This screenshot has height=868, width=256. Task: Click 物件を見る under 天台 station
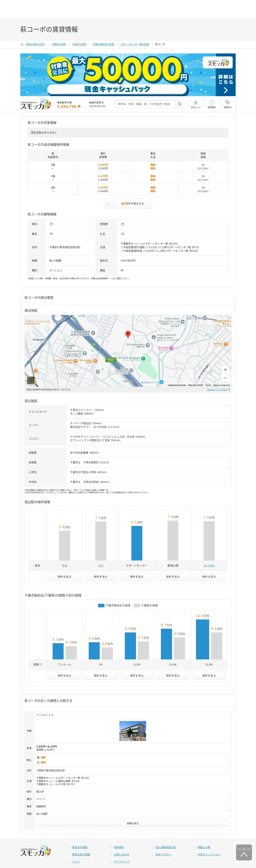tap(64, 577)
